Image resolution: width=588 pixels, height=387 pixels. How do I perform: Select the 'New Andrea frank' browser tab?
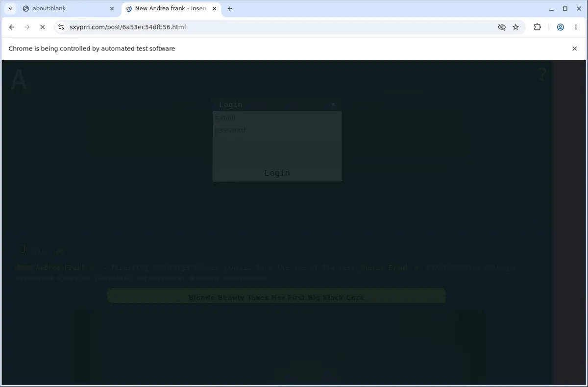pos(171,8)
